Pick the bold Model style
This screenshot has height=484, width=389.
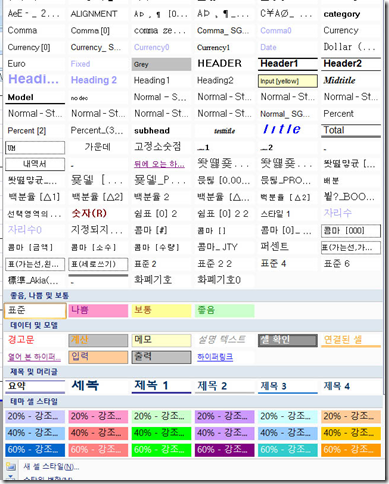[x=35, y=98]
